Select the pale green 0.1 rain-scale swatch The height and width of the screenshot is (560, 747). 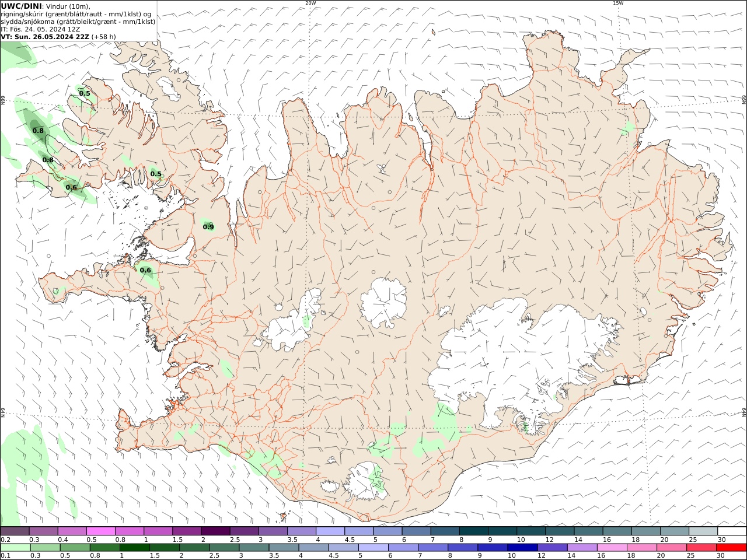15,548
